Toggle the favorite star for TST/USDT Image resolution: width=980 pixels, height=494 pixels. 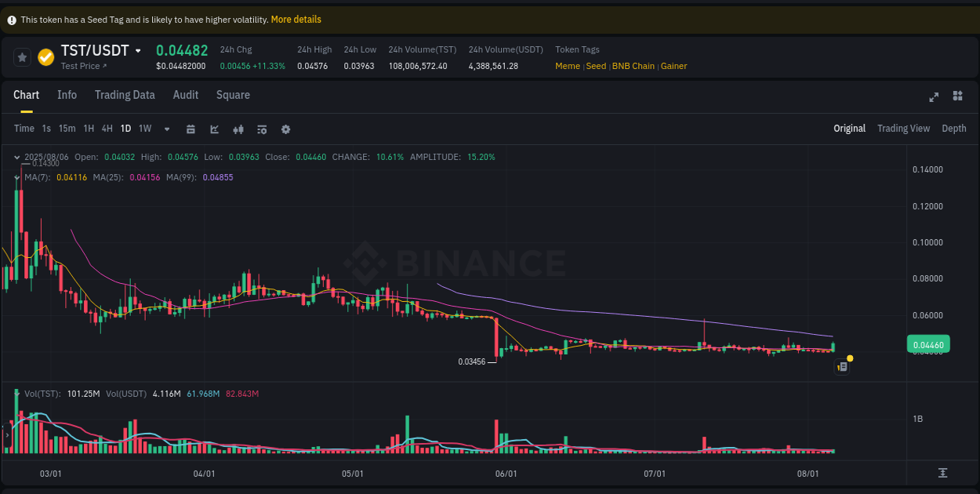pyautogui.click(x=21, y=56)
